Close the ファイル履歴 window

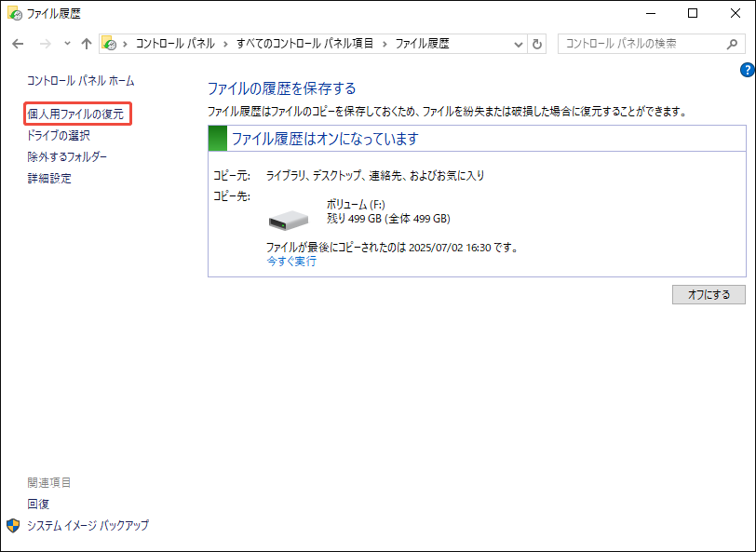pyautogui.click(x=735, y=14)
